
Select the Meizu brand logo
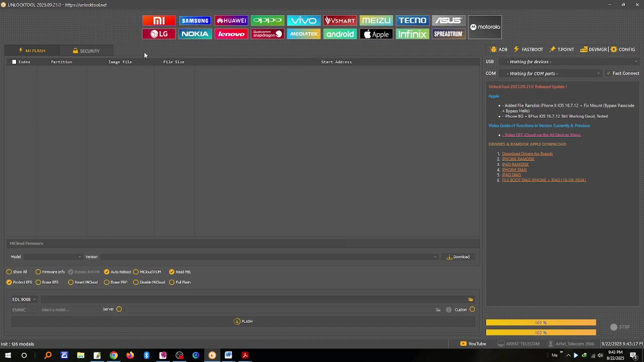(376, 21)
